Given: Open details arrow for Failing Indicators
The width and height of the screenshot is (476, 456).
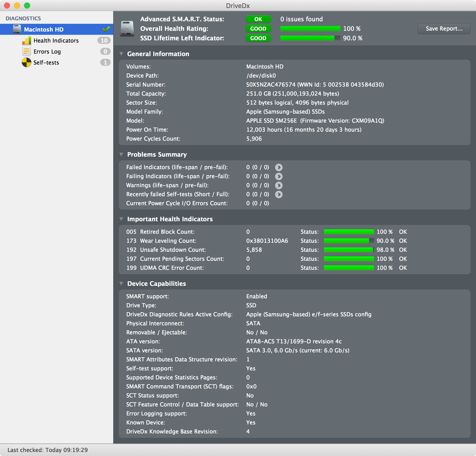Looking at the screenshot, I should pos(279,176).
